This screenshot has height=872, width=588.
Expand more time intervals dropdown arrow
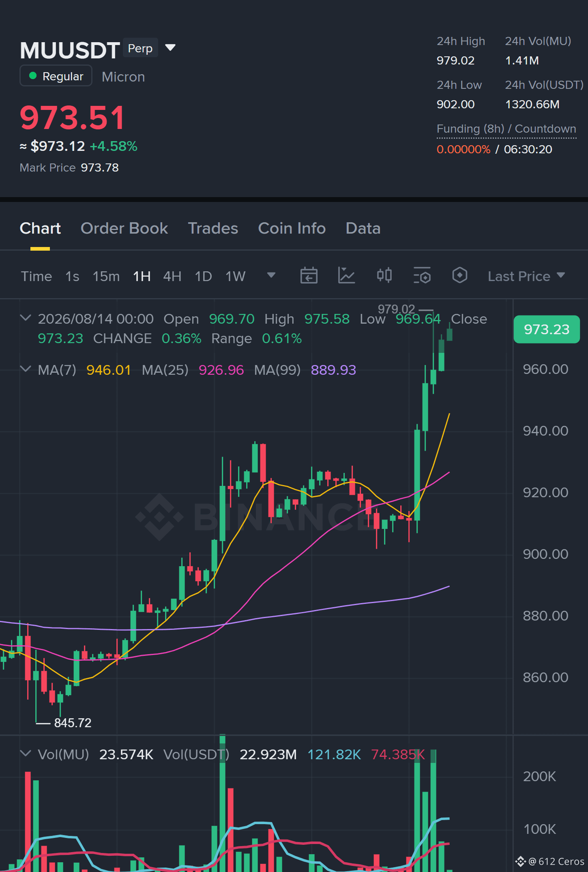271,275
